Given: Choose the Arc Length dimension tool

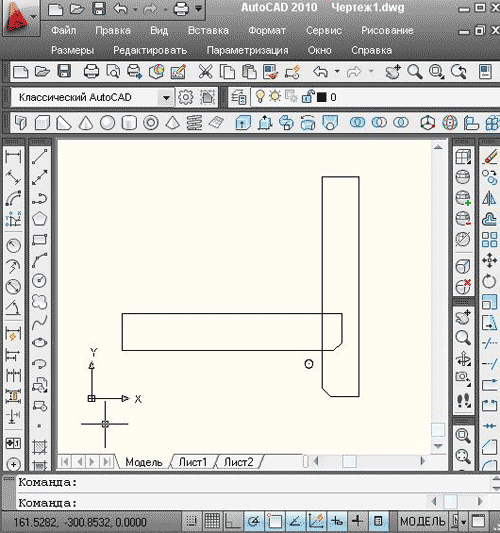Looking at the screenshot, I should [13, 198].
